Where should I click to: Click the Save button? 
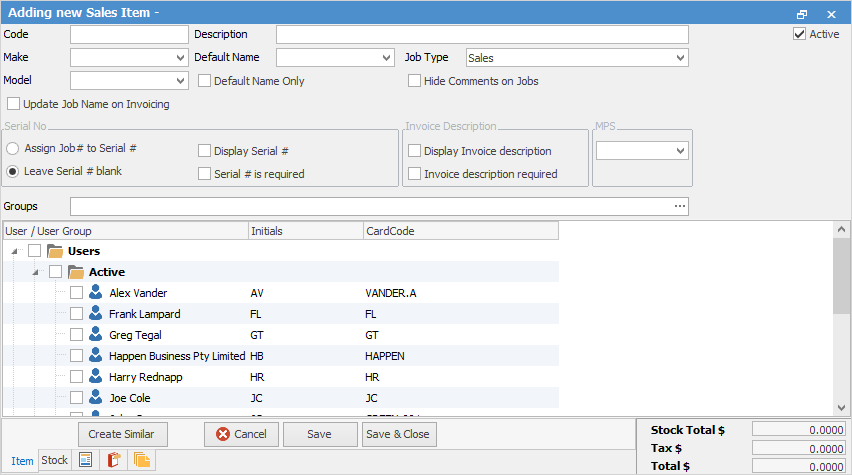(x=320, y=434)
